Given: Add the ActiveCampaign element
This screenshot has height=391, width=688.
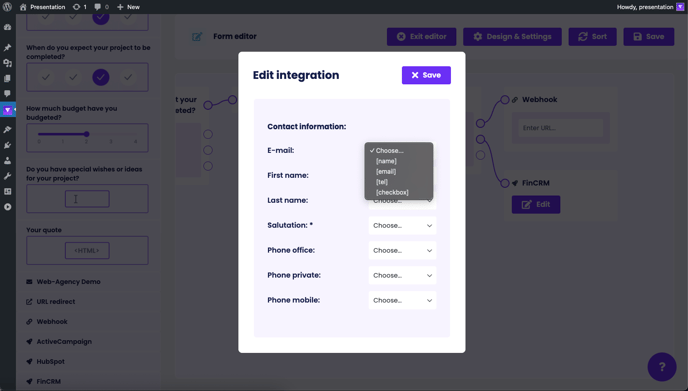Looking at the screenshot, I should [x=88, y=342].
